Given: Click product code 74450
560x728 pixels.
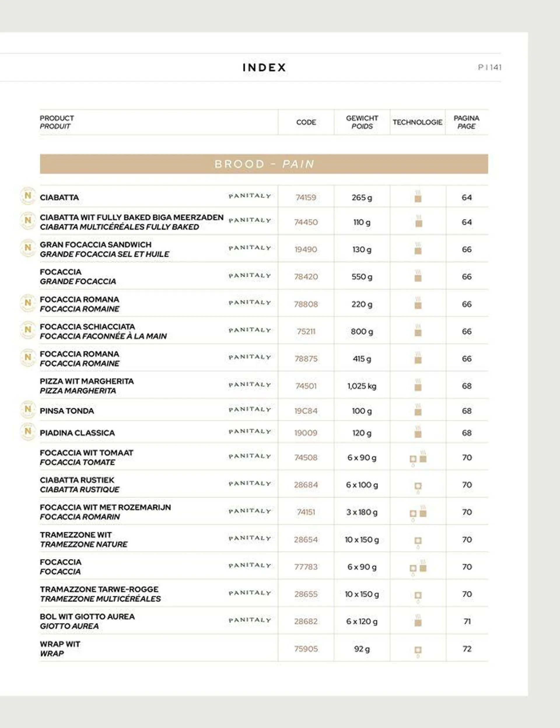Looking at the screenshot, I should click(306, 222).
